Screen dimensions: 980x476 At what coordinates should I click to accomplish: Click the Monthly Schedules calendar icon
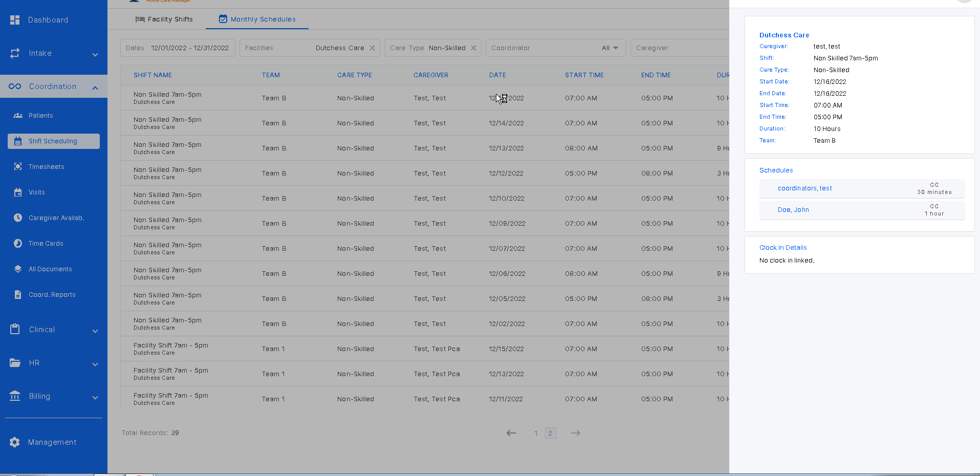(x=223, y=19)
